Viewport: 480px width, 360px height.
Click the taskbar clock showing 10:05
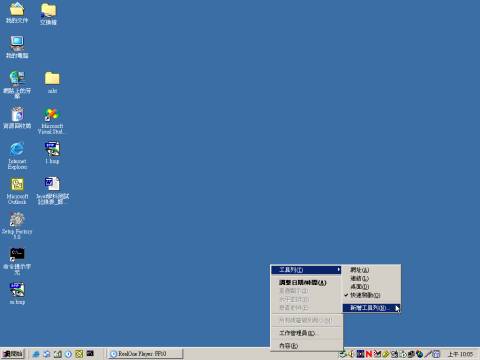tap(460, 354)
